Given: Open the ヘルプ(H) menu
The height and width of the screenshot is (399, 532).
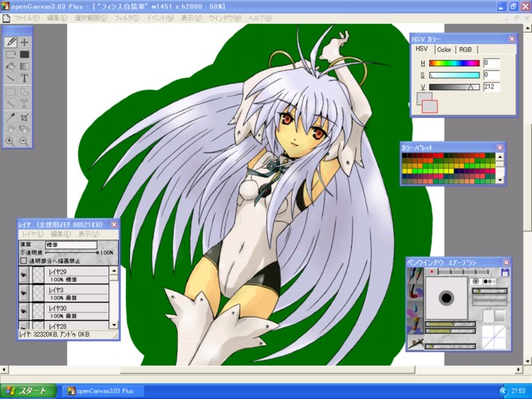Looking at the screenshot, I should (260, 18).
